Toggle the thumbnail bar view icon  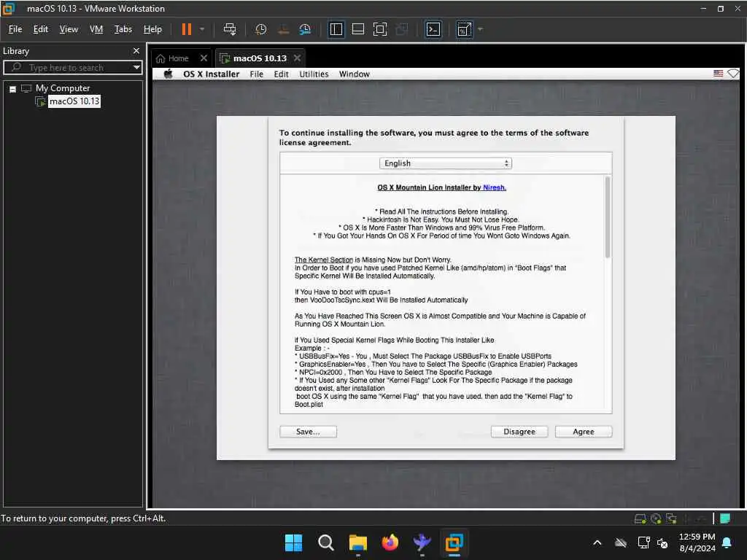pos(357,29)
